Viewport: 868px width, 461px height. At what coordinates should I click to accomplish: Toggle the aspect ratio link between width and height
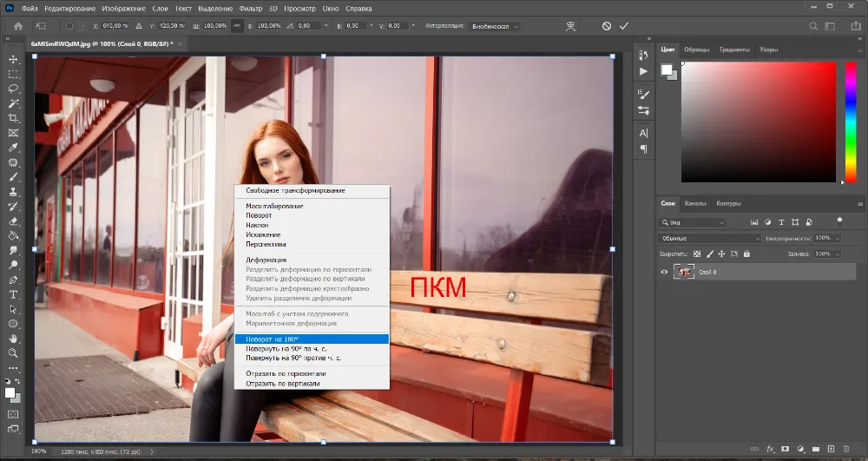point(237,26)
